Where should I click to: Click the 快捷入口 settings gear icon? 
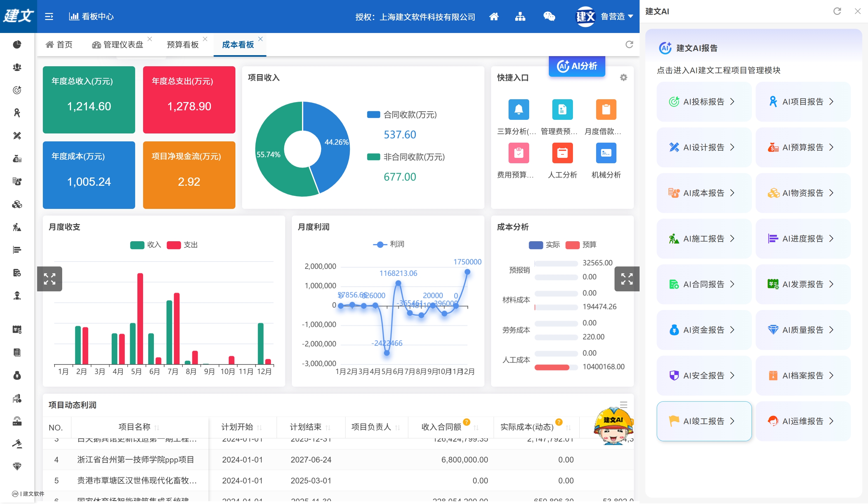point(623,77)
